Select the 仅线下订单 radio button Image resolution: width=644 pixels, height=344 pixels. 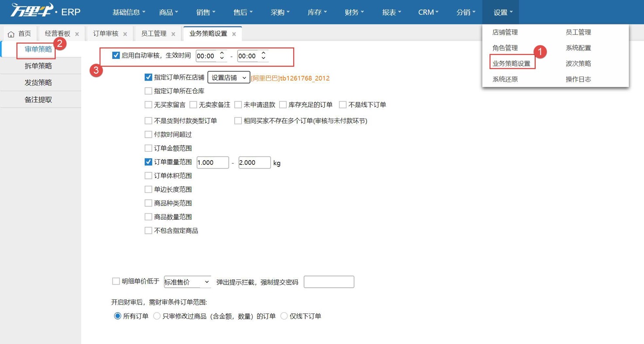(284, 316)
